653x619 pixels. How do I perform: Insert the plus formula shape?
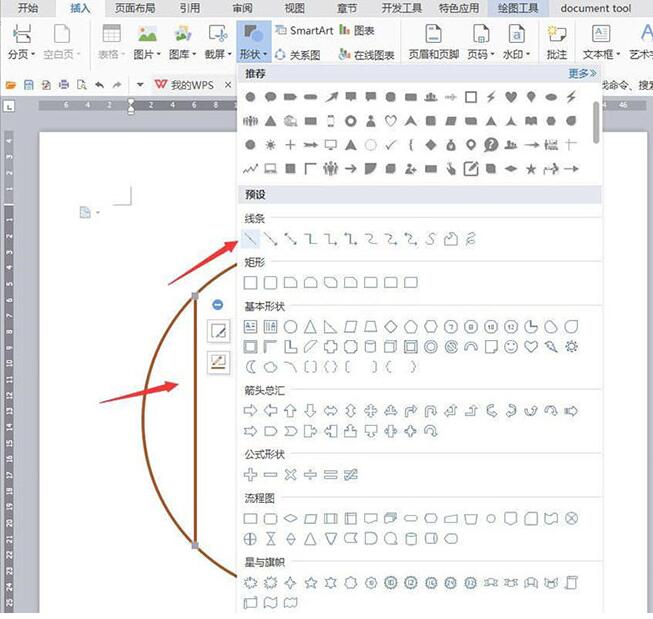click(250, 474)
